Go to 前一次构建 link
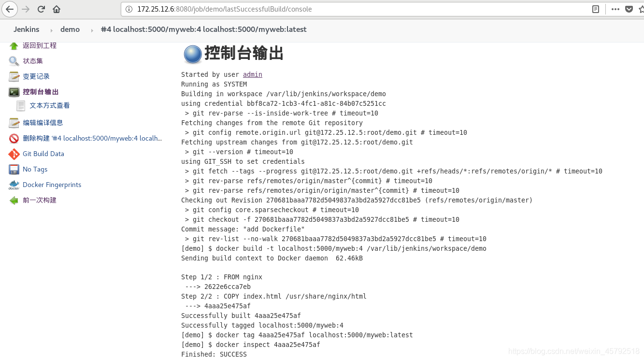Screen dimensions: 644x360 (x=40, y=200)
